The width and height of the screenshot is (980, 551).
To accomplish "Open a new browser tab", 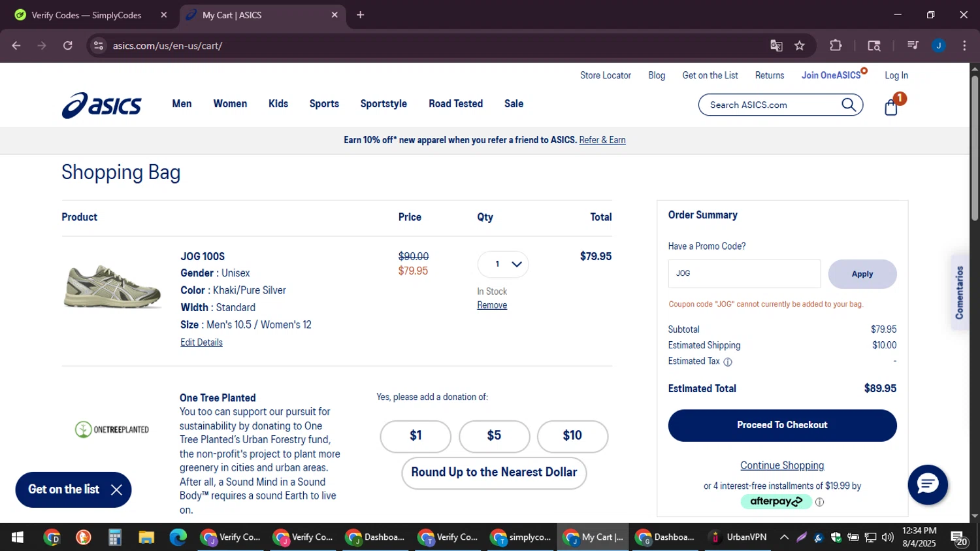I will click(360, 14).
